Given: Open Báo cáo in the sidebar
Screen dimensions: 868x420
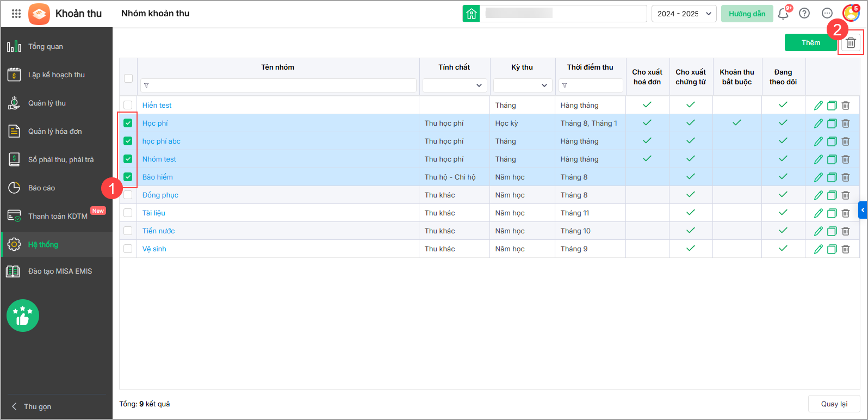Looking at the screenshot, I should click(x=41, y=188).
